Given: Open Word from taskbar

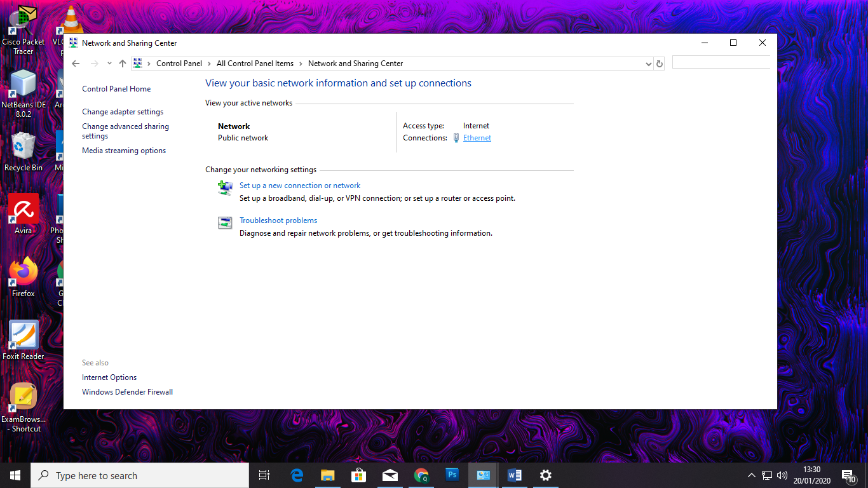Looking at the screenshot, I should coord(514,475).
